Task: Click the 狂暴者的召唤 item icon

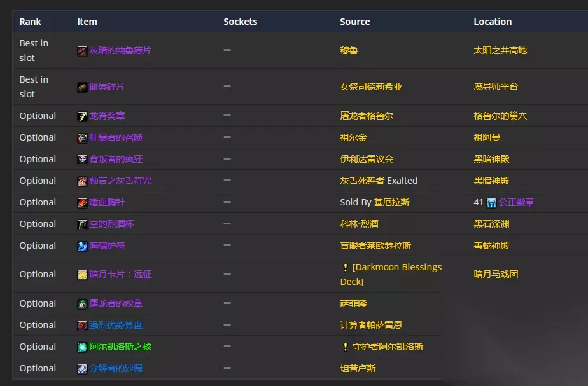Action: coord(82,138)
